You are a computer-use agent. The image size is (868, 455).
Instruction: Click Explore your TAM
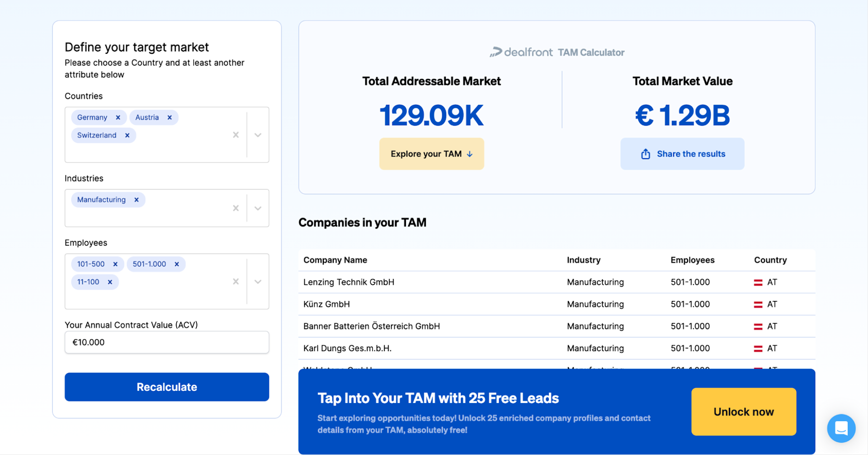(x=431, y=154)
